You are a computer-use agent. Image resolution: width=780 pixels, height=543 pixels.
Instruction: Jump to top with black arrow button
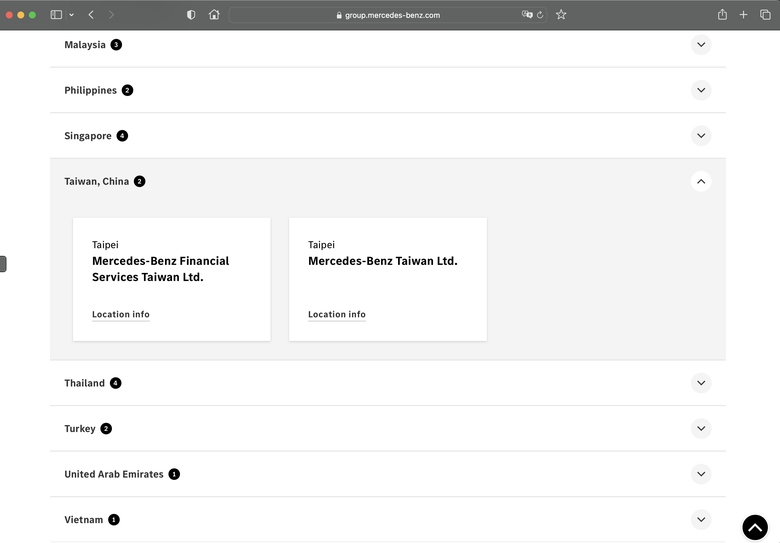[x=755, y=527]
